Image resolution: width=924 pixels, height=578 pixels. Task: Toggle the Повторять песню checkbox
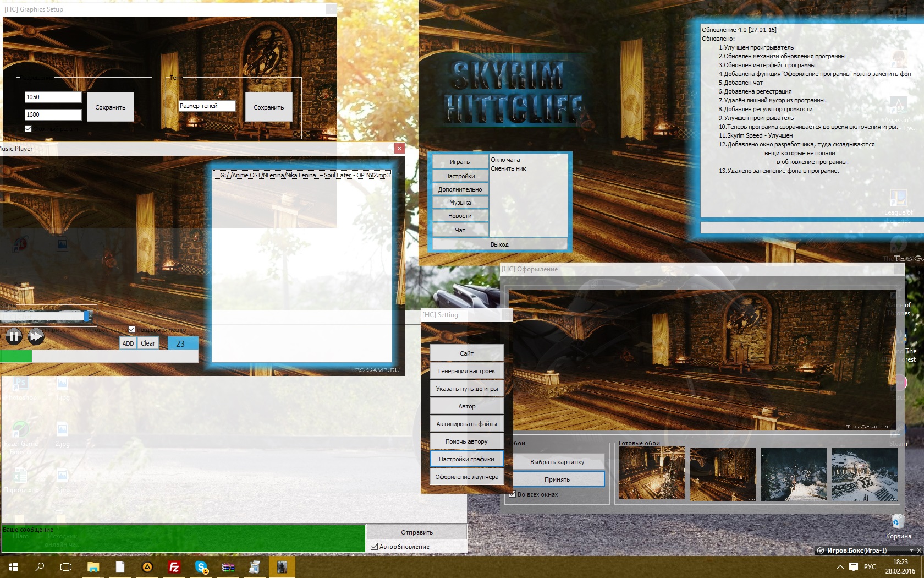pyautogui.click(x=131, y=330)
